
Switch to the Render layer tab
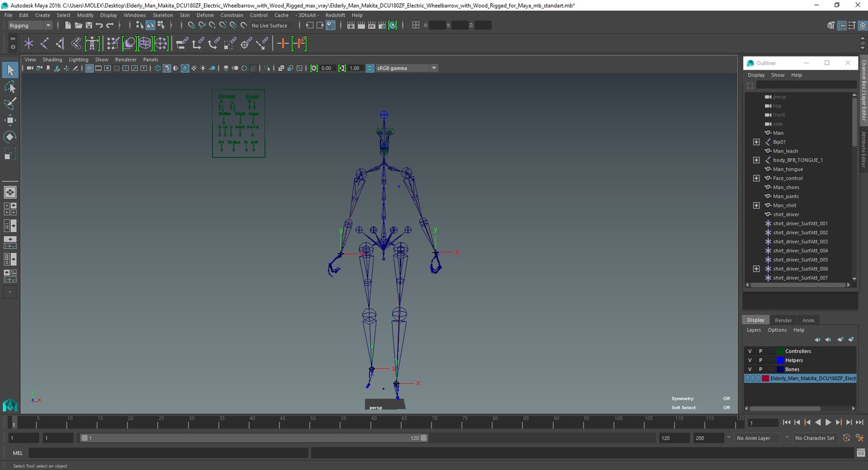pyautogui.click(x=783, y=320)
